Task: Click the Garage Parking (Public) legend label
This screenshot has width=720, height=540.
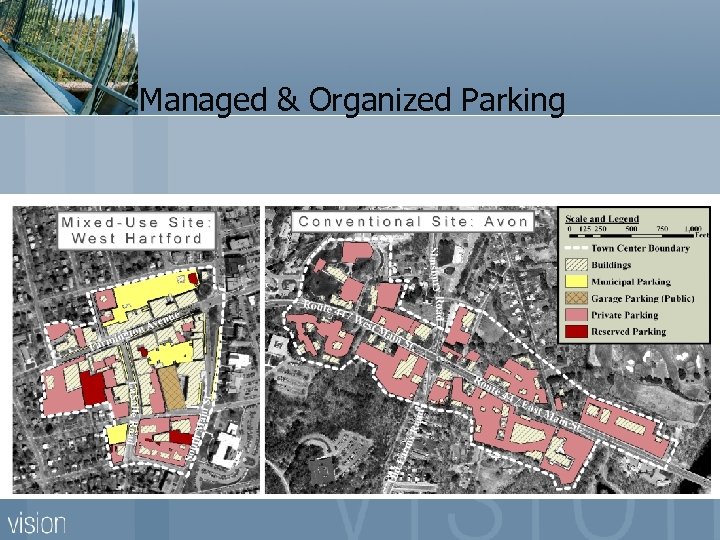Action: [643, 298]
